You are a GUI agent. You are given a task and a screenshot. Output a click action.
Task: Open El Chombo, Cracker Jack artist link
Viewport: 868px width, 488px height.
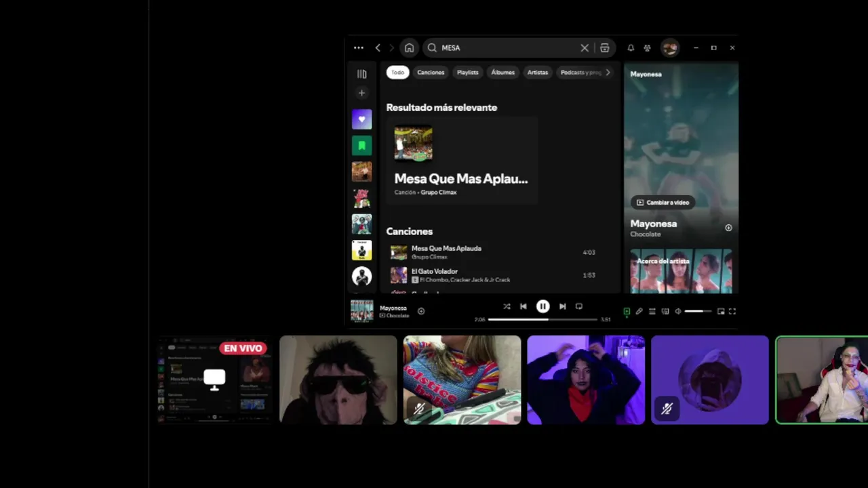point(465,280)
